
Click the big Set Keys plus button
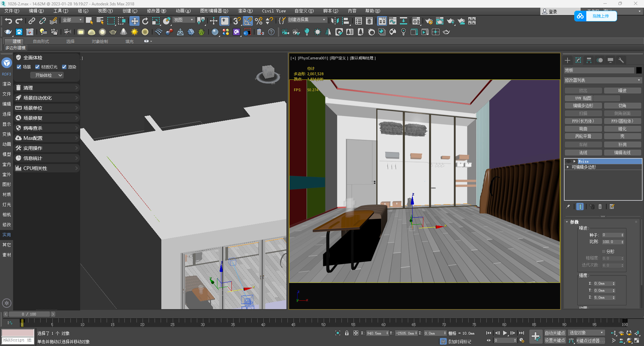[536, 336]
